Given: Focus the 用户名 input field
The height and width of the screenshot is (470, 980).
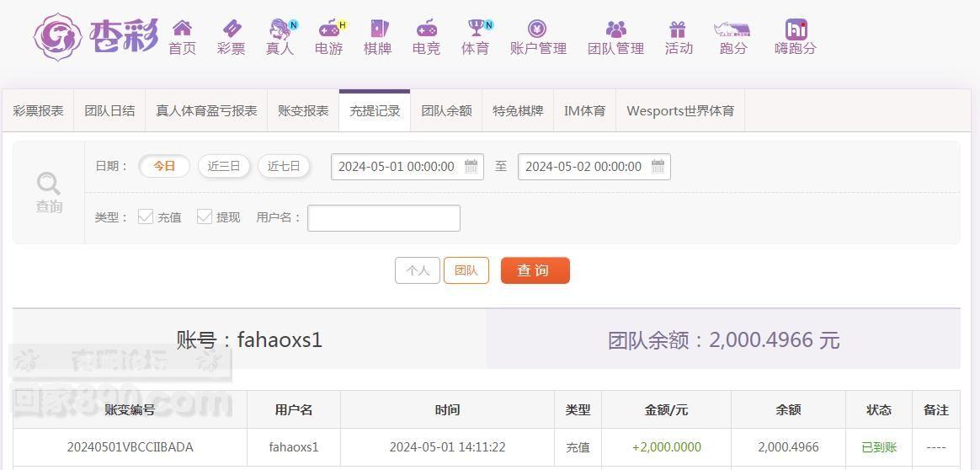Looking at the screenshot, I should 384,218.
